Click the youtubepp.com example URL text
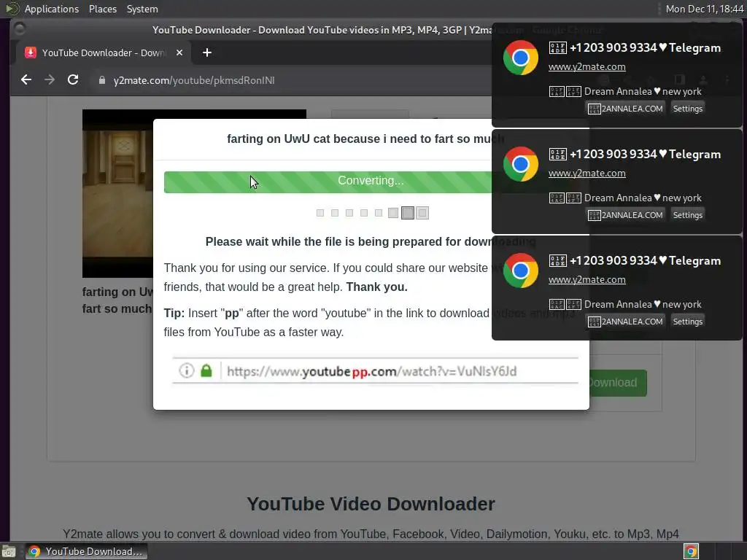 (371, 371)
